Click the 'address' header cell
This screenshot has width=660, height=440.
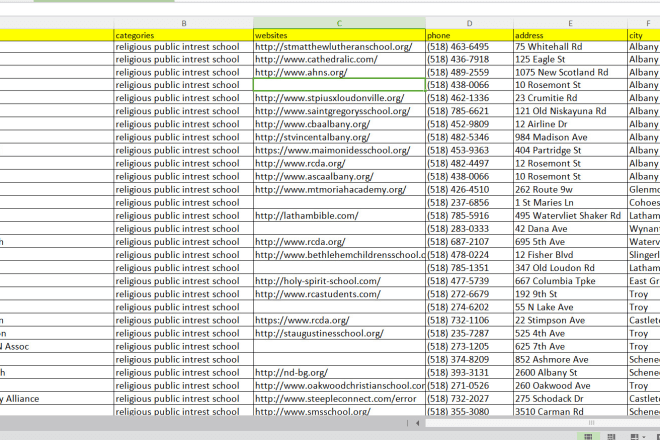tap(570, 35)
